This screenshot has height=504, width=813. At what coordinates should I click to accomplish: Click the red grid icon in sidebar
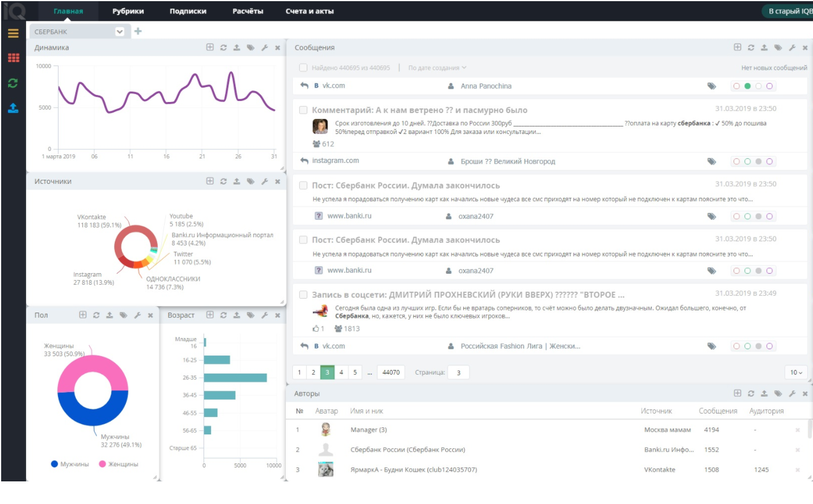13,57
